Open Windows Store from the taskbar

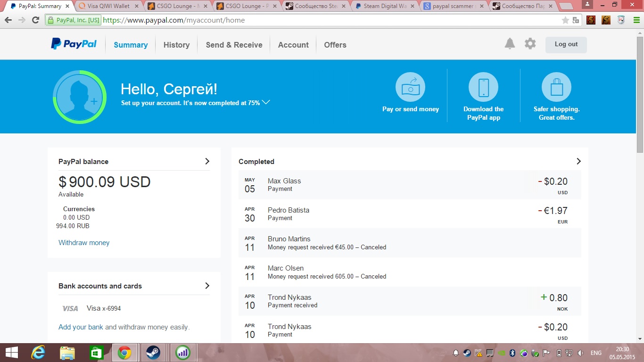96,353
